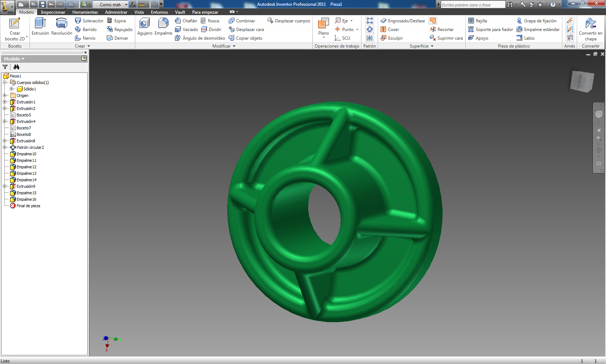Choose Suprimir cara command

446,38
